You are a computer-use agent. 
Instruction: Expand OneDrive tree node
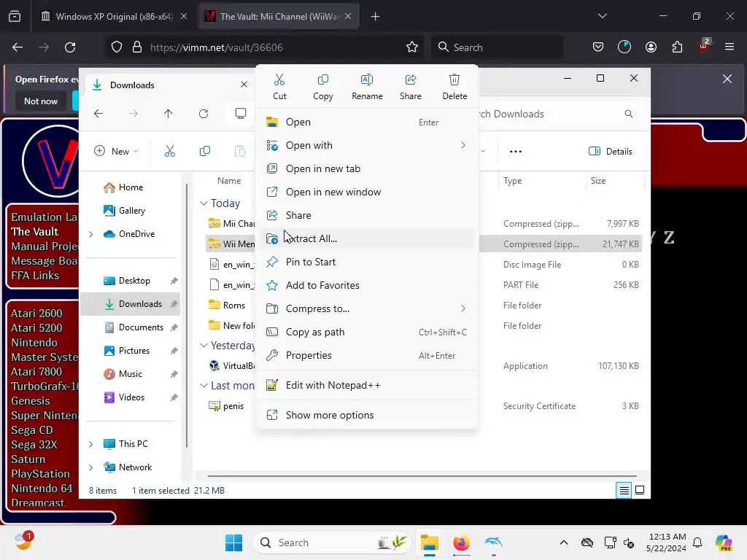coord(90,234)
